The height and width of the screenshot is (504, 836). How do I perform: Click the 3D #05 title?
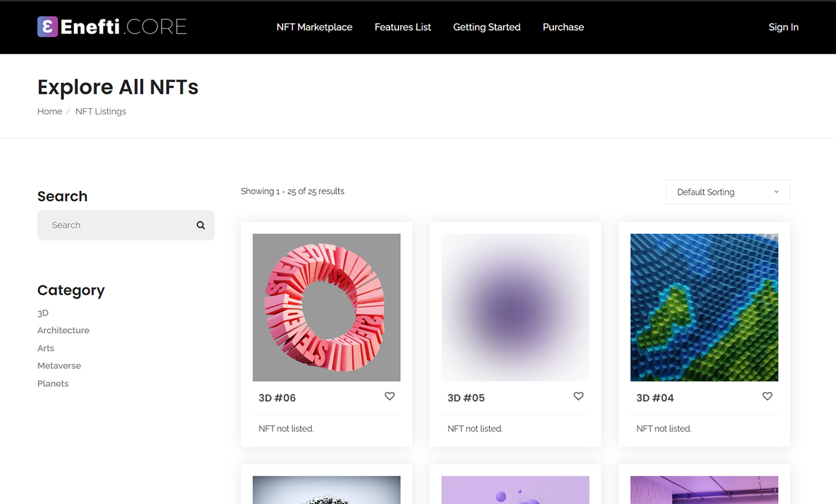pyautogui.click(x=466, y=398)
